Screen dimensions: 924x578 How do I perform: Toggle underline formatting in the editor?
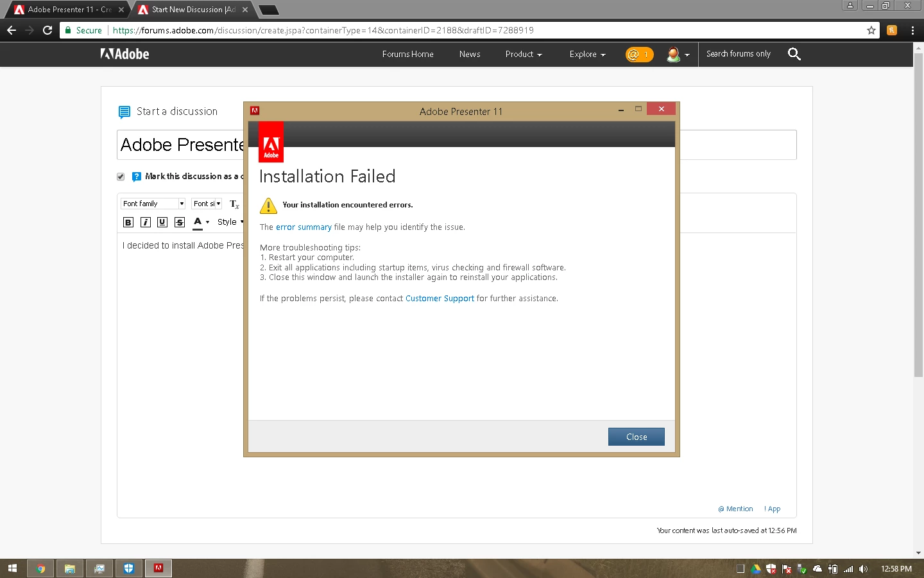click(x=162, y=222)
